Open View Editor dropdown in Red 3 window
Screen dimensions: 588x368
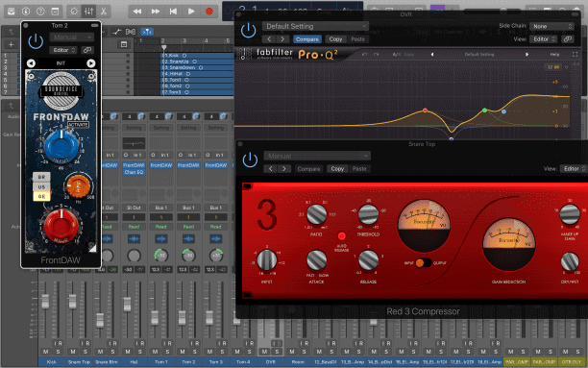[574, 169]
